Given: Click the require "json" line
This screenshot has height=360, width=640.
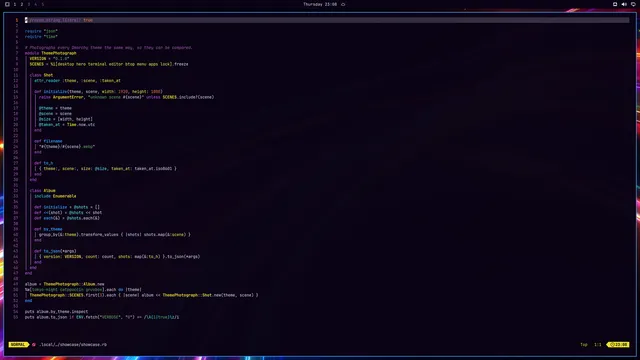Looking at the screenshot, I should tap(41, 31).
